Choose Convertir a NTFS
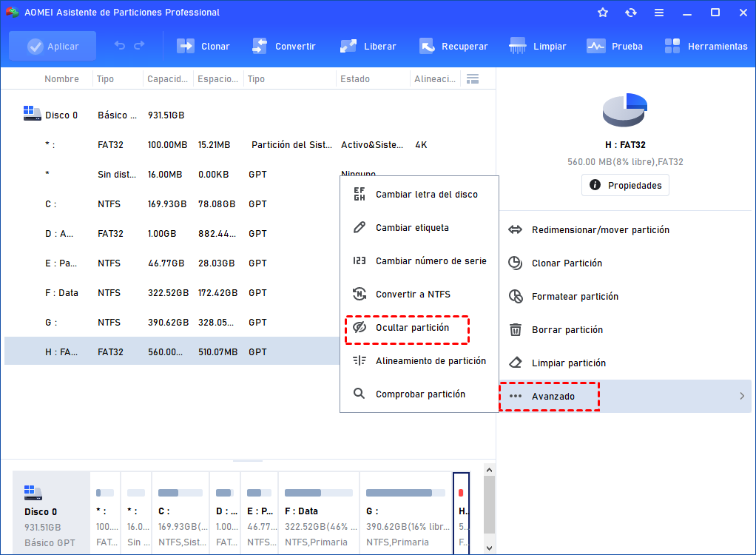The image size is (756, 555). tap(419, 294)
